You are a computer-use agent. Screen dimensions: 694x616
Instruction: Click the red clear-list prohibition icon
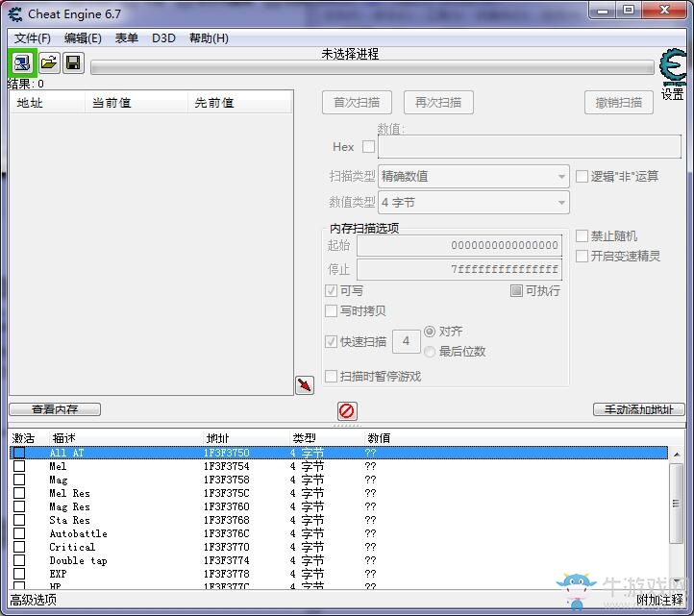pyautogui.click(x=347, y=410)
